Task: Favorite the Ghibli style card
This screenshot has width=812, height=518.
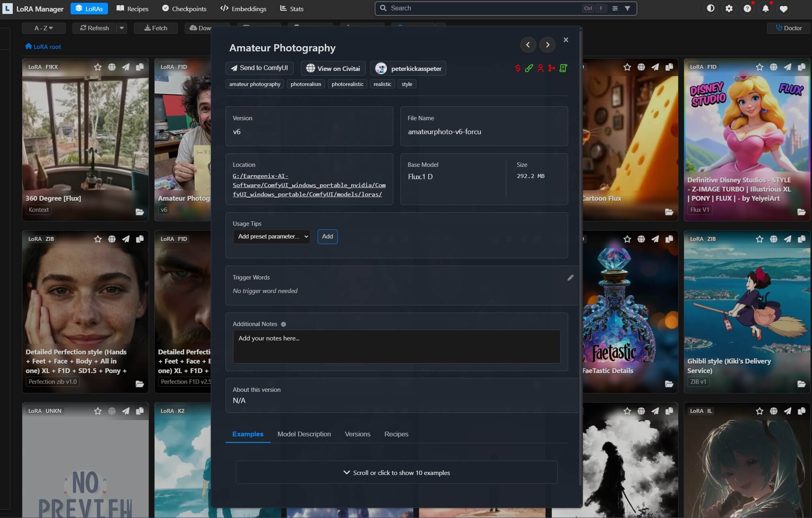Action: 759,239
